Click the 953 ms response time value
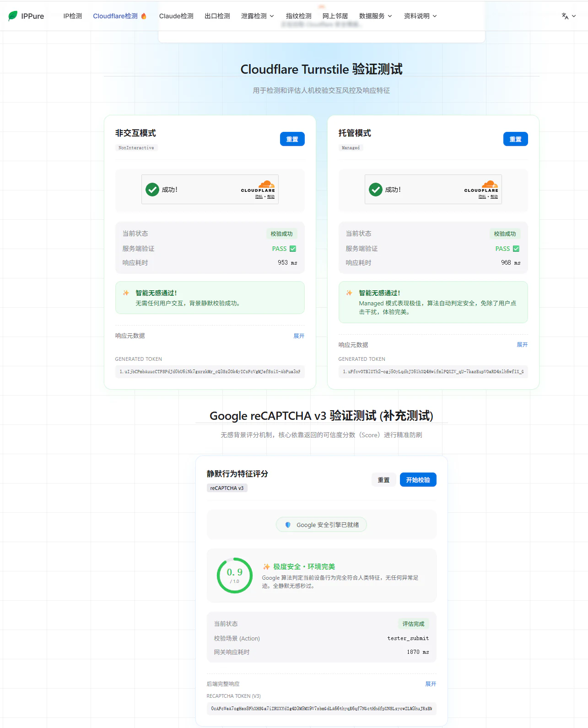 tap(287, 263)
